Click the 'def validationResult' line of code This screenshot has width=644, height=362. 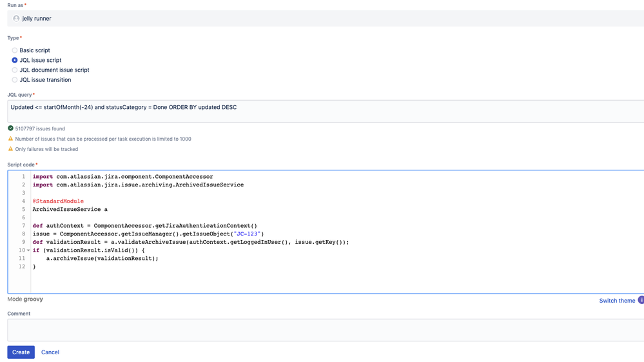pyautogui.click(x=191, y=242)
